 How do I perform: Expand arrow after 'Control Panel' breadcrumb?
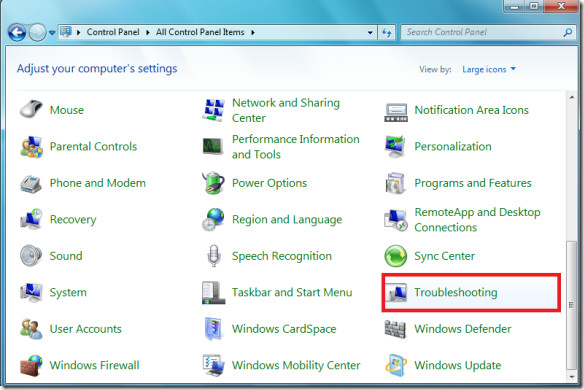coord(148,32)
